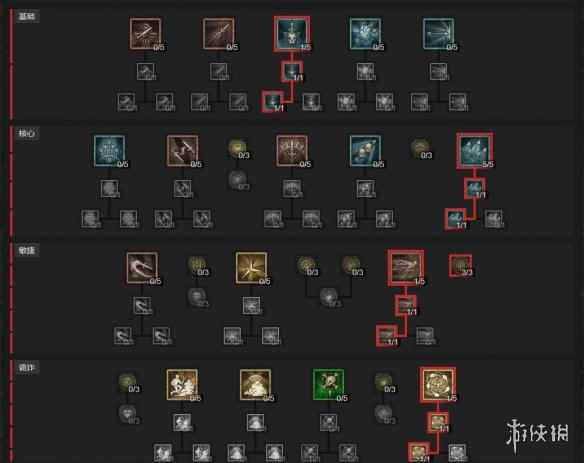Switch to the 敏捷 section label
584x463 pixels.
(x=27, y=250)
